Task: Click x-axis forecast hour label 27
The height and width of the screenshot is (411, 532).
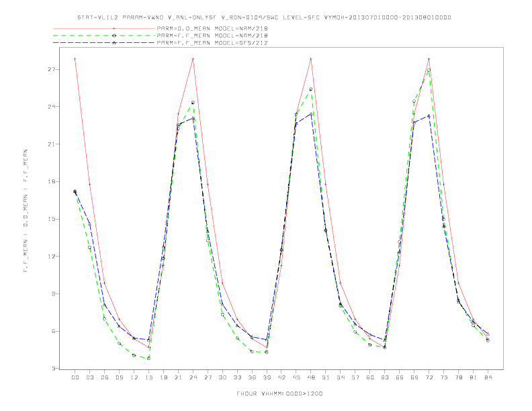Action: pos(208,377)
